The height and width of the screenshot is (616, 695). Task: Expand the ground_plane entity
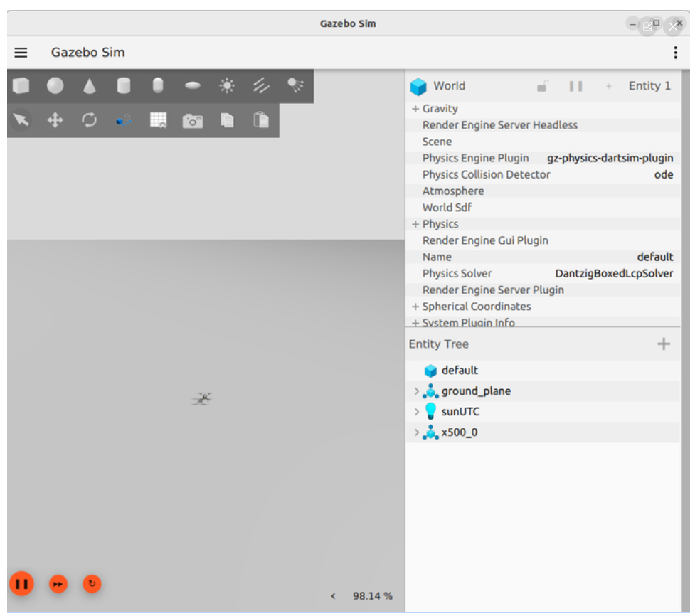(416, 391)
